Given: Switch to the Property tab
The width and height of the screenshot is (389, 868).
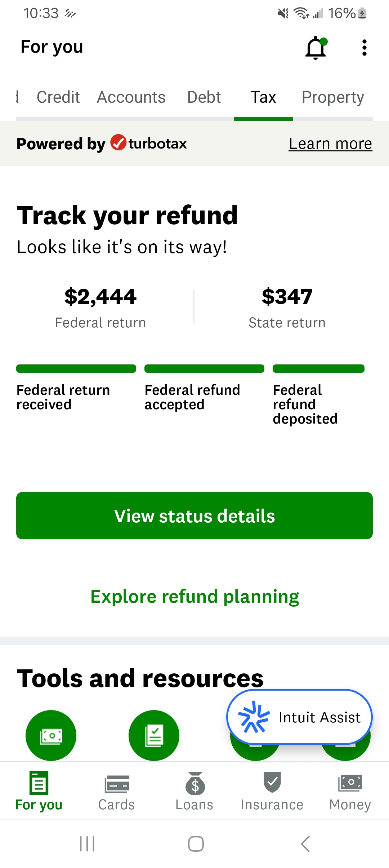Looking at the screenshot, I should pyautogui.click(x=332, y=97).
